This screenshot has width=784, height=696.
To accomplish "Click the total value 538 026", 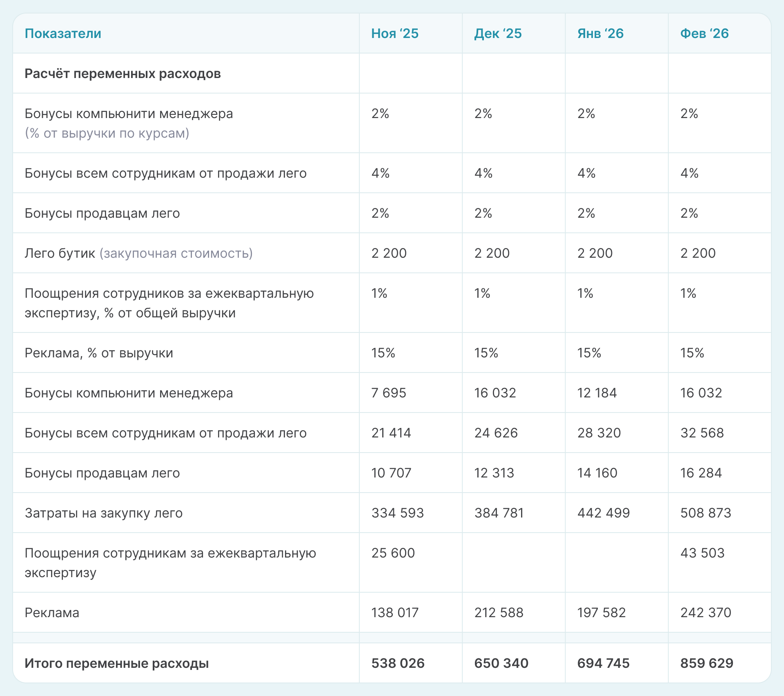I will click(398, 663).
